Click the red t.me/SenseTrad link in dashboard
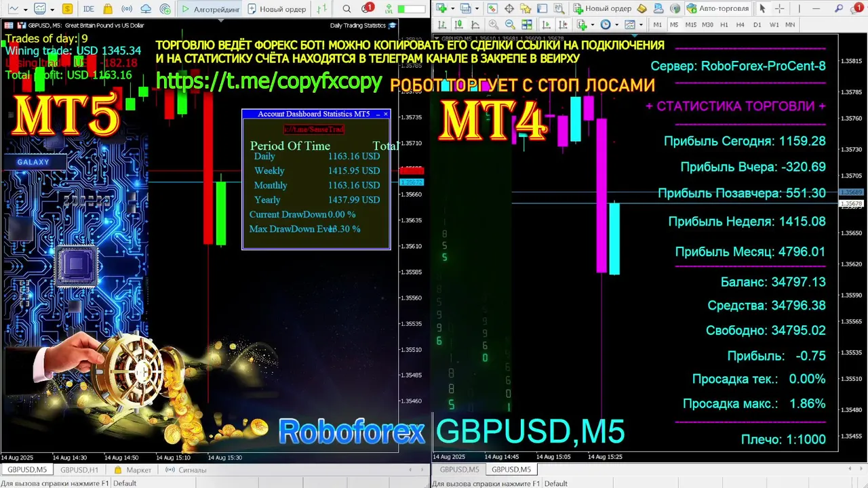The image size is (868, 488). (314, 129)
